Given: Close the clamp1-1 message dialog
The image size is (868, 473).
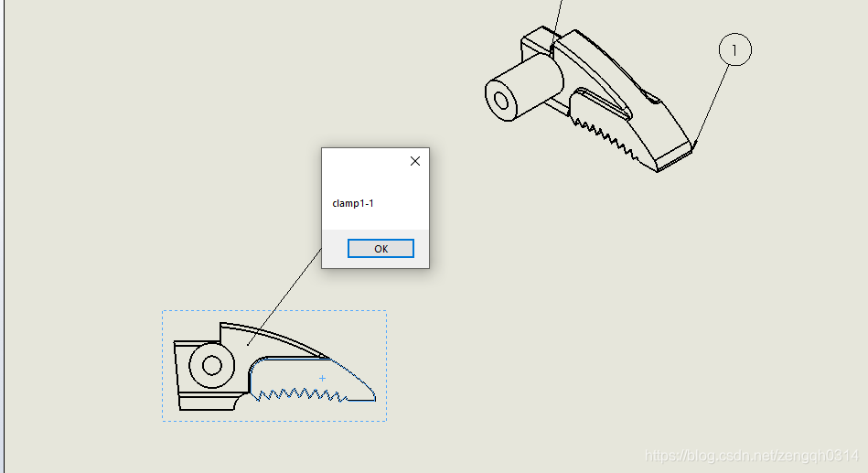Looking at the screenshot, I should (x=415, y=161).
